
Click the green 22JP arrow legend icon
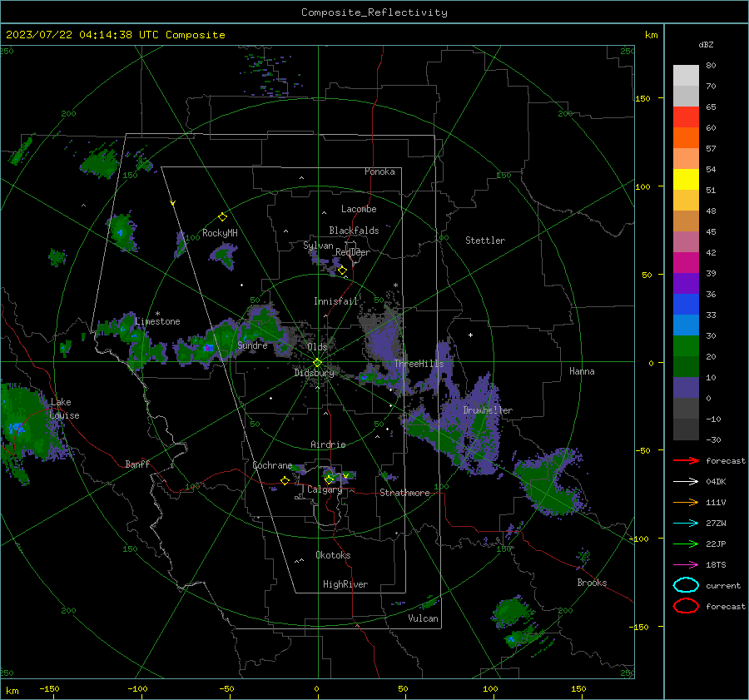tap(686, 544)
